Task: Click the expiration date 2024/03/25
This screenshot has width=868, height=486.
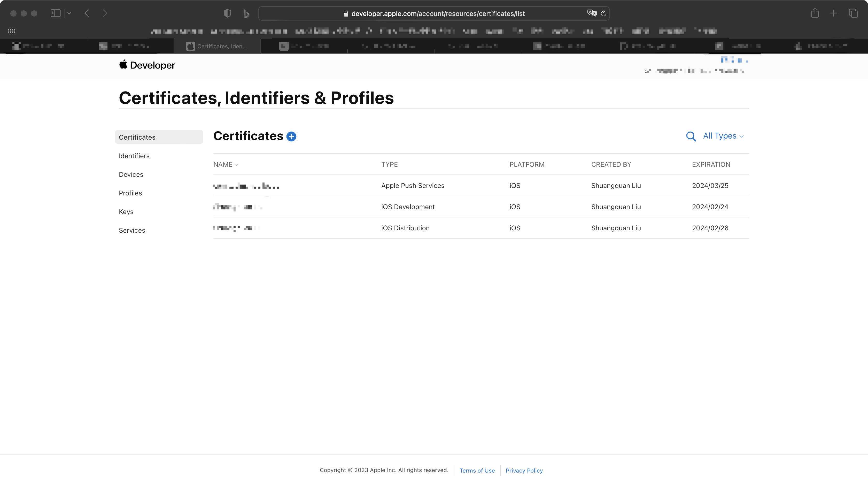Action: 710,186
